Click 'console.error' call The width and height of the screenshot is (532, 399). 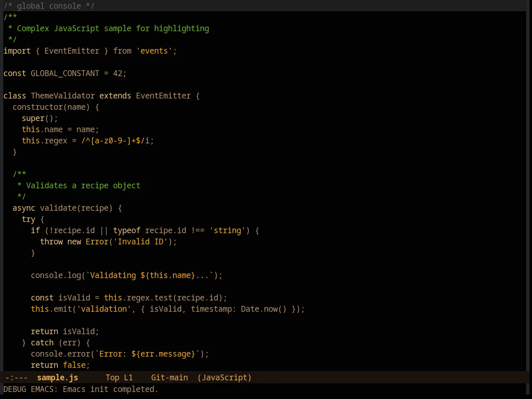click(60, 354)
